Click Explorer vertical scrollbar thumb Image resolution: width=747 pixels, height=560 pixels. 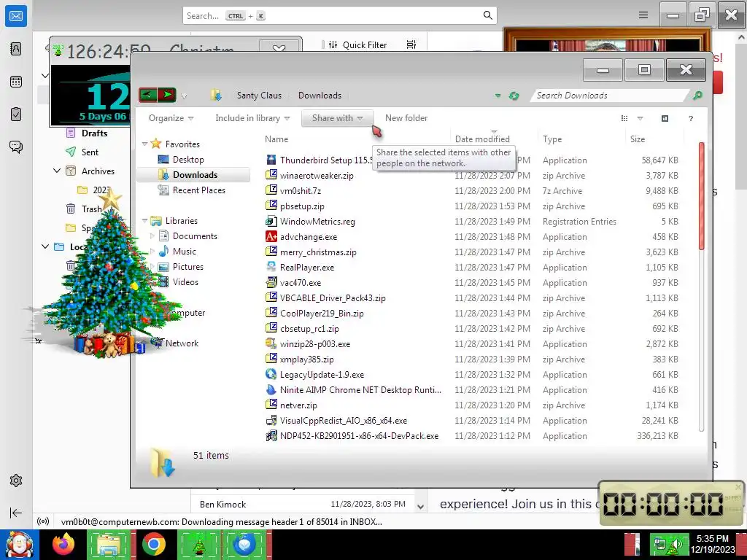coord(701,196)
